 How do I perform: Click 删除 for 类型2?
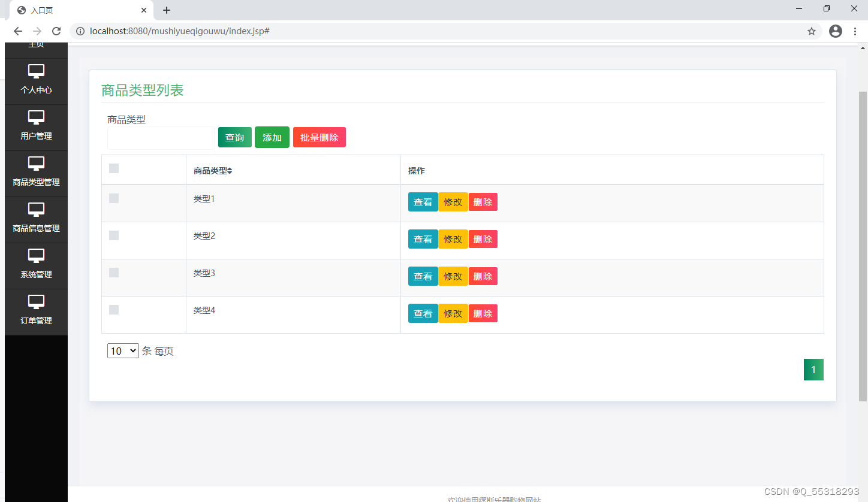tap(483, 239)
